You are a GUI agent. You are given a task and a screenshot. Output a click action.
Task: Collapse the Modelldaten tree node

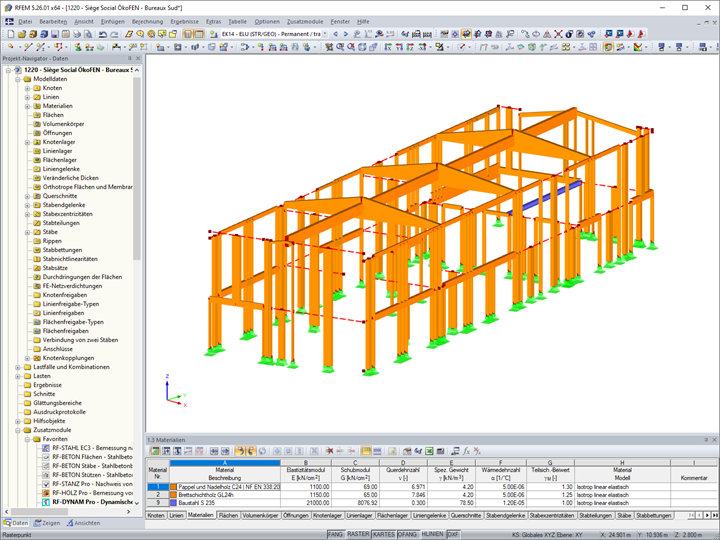pyautogui.click(x=18, y=79)
